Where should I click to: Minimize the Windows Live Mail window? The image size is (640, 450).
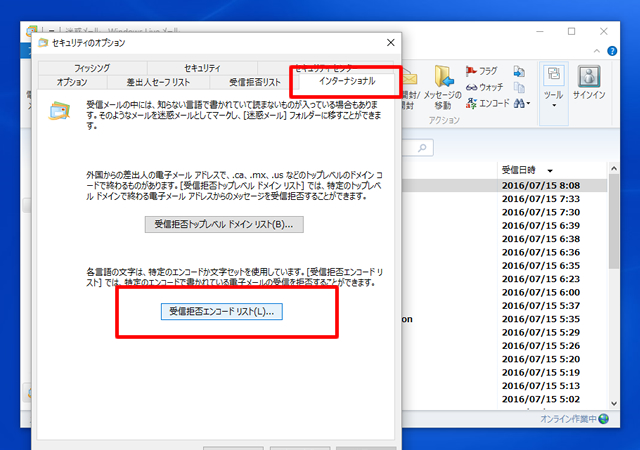(540, 31)
